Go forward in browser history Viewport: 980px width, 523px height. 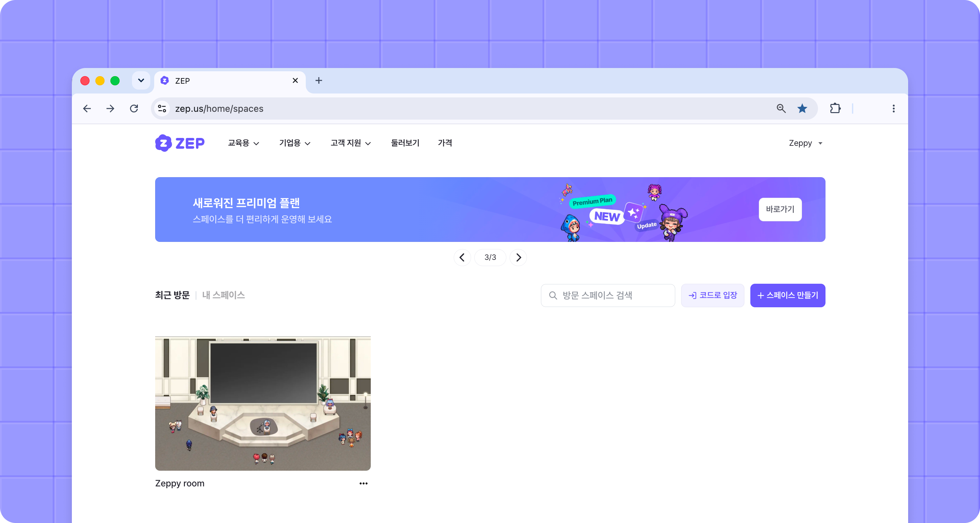tap(110, 109)
